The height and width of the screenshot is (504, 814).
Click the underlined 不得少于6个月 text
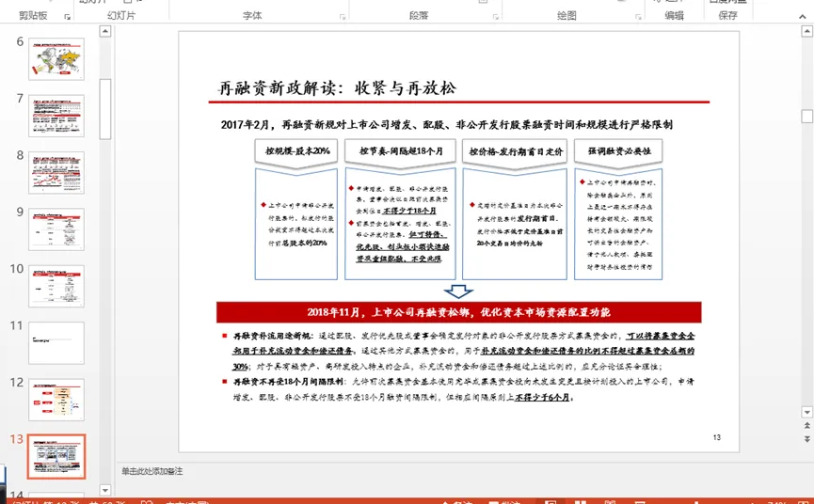542,398
